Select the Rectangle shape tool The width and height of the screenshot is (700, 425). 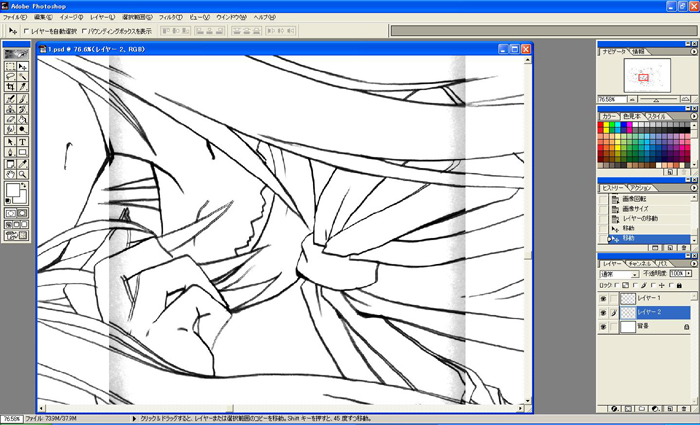point(22,152)
